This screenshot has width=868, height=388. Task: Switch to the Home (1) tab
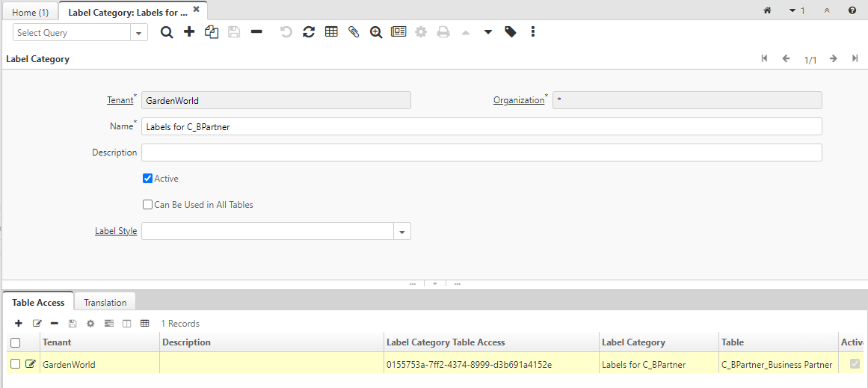pos(31,12)
